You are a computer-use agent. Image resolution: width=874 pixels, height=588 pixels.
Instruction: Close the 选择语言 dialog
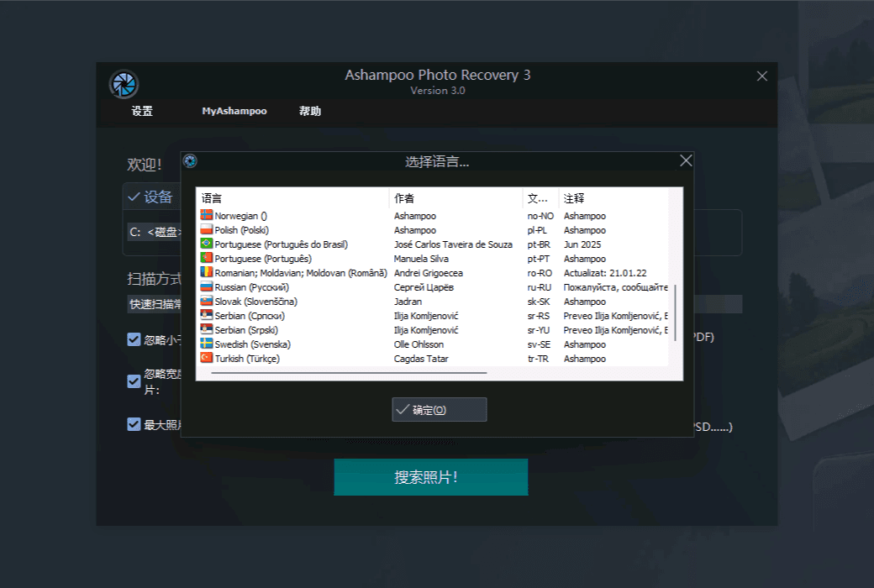[686, 160]
